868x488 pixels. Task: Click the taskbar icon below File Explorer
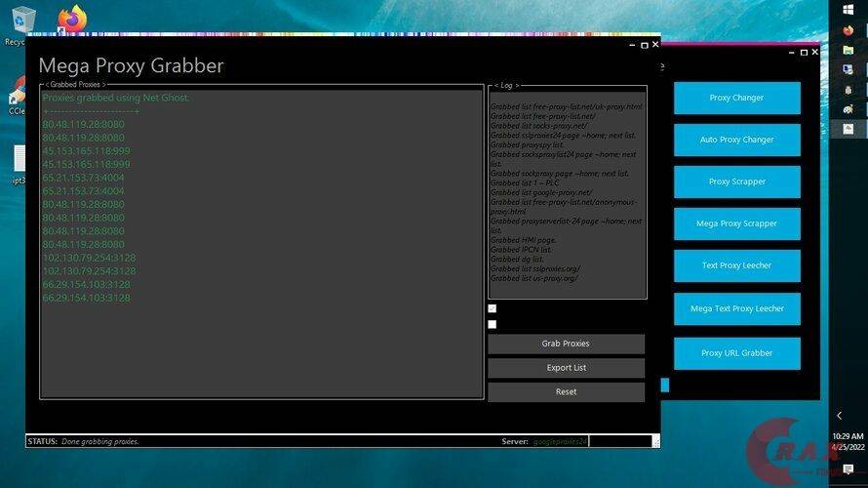(848, 70)
